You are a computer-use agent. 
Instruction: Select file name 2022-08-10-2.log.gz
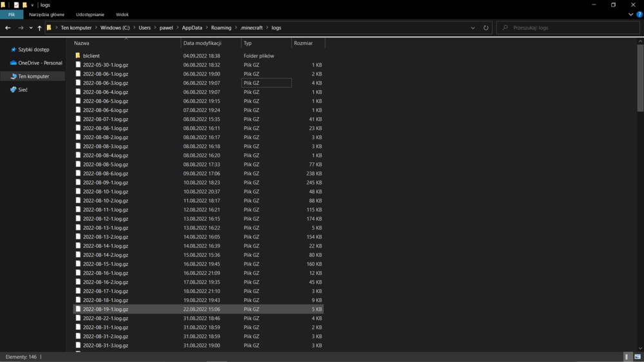[106, 200]
